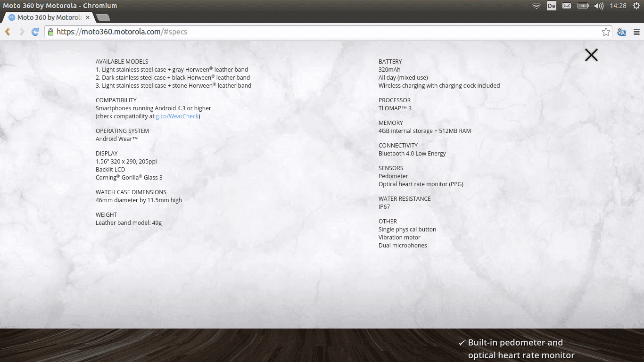Viewport: 644px width, 362px height.
Task: Close the specs overlay with the X icon
Action: click(591, 55)
